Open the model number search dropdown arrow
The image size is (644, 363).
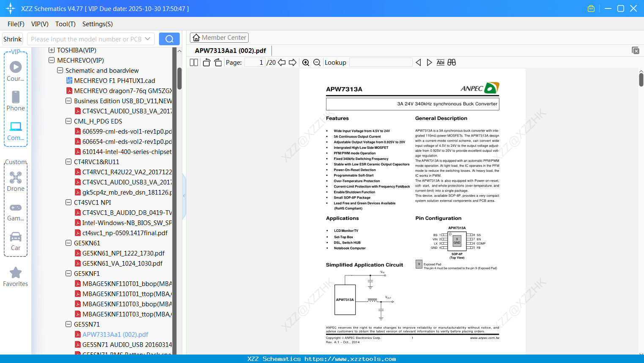(148, 39)
